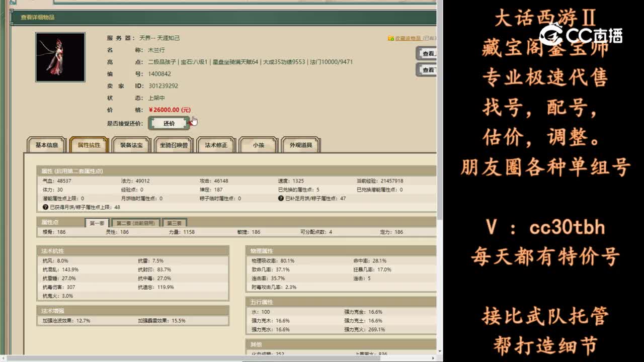
Task: Click the 连击率: 35.7% entry
Action: (x=268, y=278)
